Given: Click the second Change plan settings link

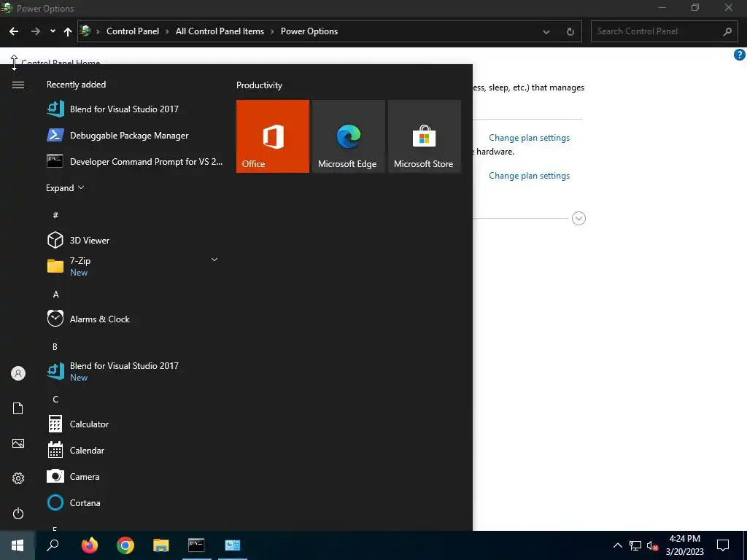Looking at the screenshot, I should click(x=530, y=176).
